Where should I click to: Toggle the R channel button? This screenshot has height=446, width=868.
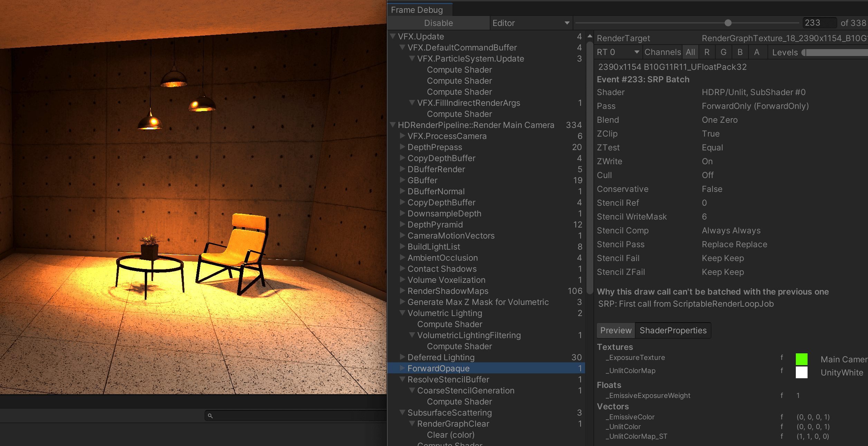[707, 52]
